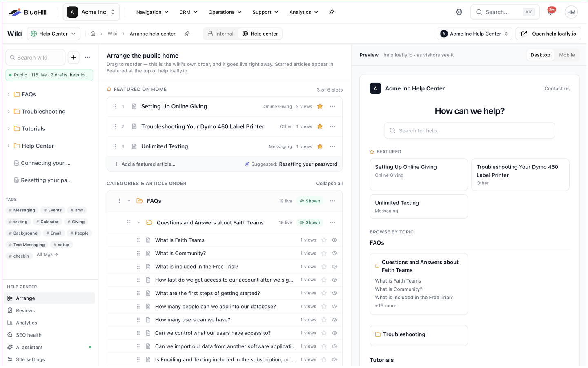Open AI assistant in the sidebar

pos(49,348)
